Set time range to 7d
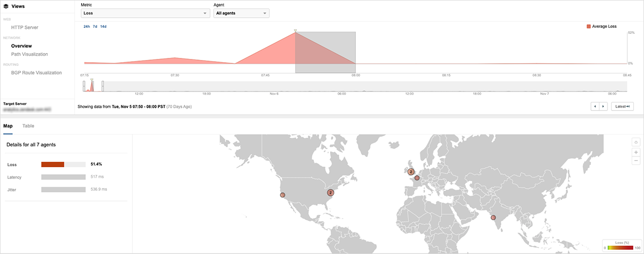Image resolution: width=644 pixels, height=254 pixels. 95,26
